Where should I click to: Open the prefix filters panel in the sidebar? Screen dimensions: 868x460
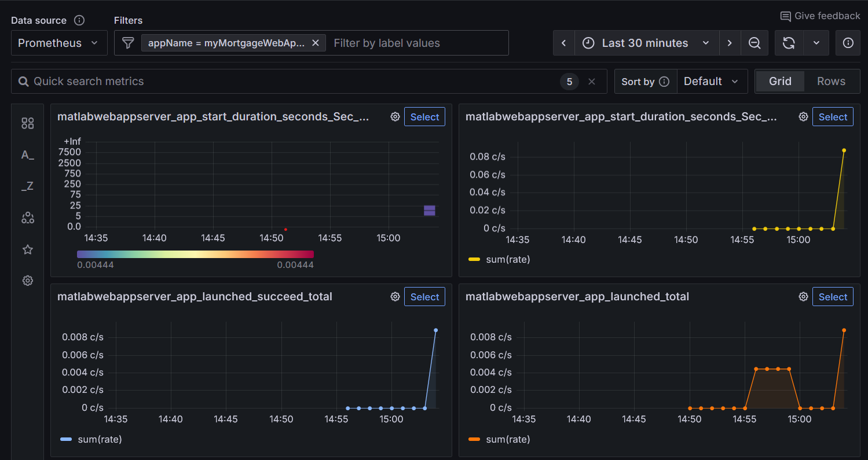coord(27,123)
